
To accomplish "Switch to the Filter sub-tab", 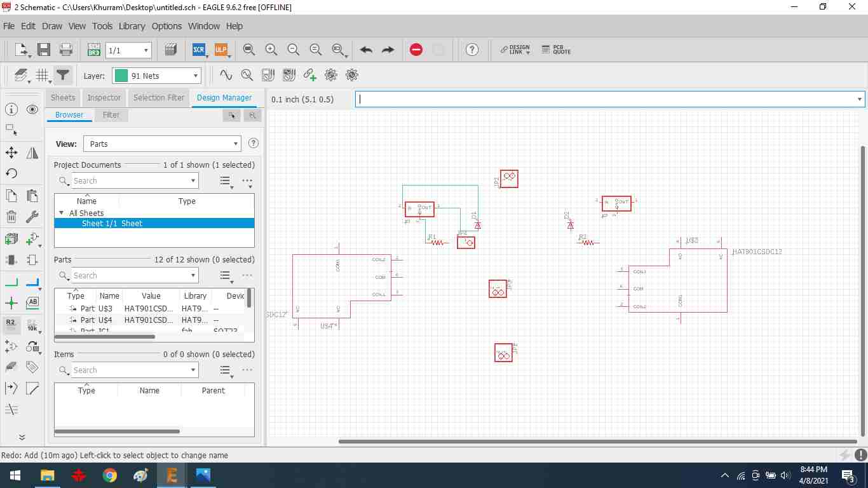I will pyautogui.click(x=111, y=115).
